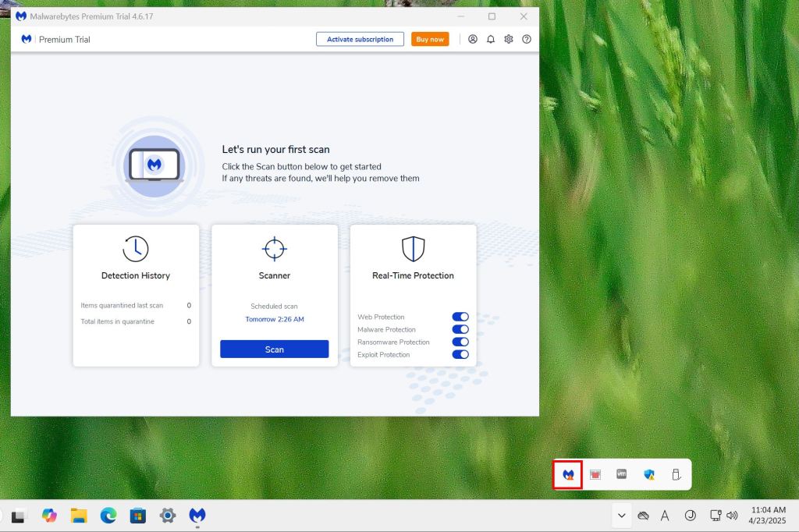Click Malwarebytes icon in the tray overflow

tap(568, 474)
